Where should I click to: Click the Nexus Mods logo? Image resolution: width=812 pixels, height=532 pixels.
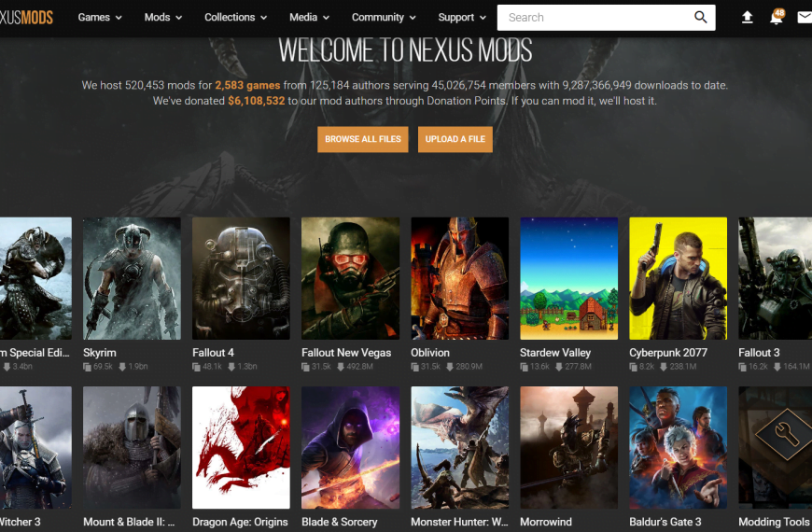point(26,17)
